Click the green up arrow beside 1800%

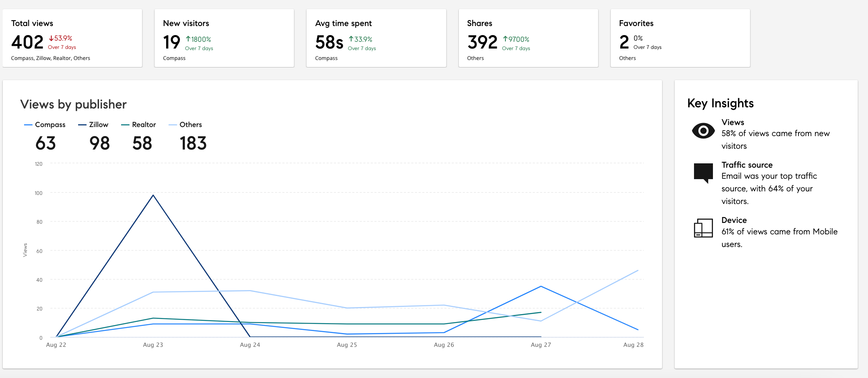(188, 39)
